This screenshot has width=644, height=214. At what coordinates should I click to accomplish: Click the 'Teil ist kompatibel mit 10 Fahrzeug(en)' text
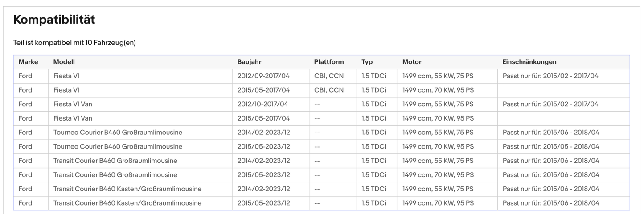[74, 43]
